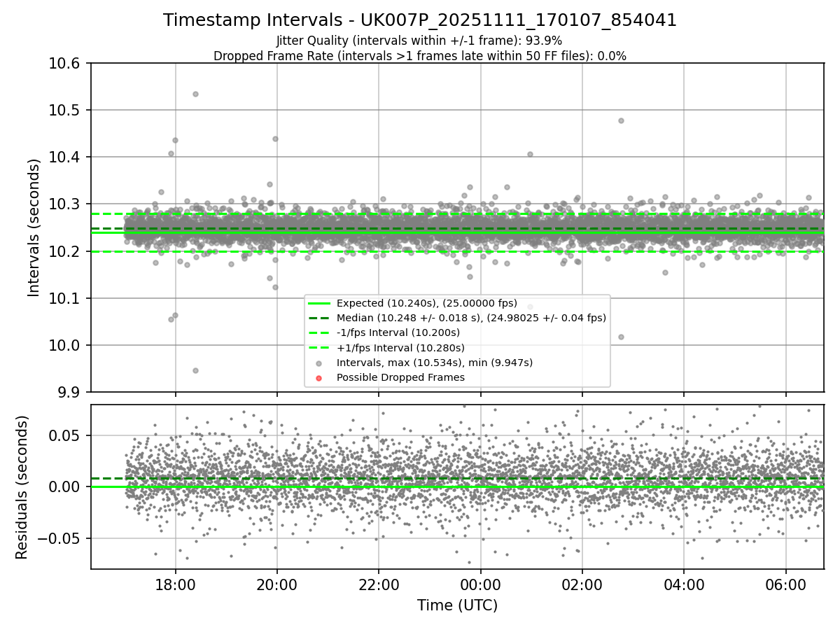Click the outlier point near 10.48 around 02:45
Viewport: 840px width, 630px height.
(621, 120)
